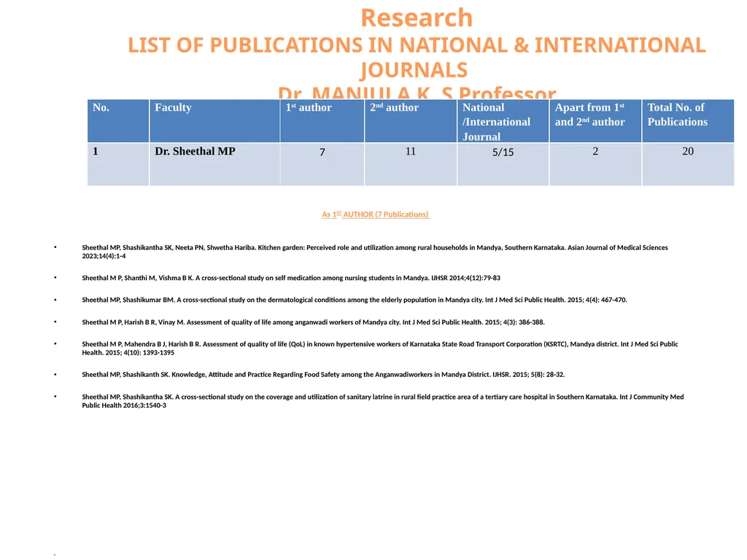Select the dermatological conditions elderly publication entry

(x=355, y=300)
